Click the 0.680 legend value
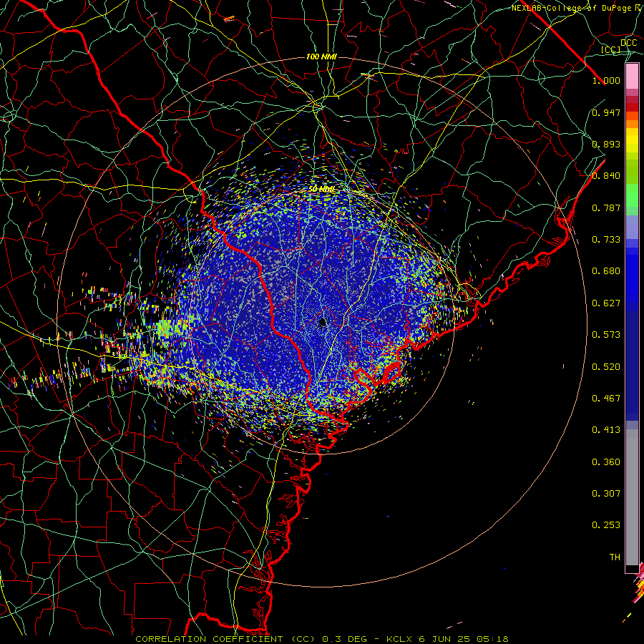This screenshot has height=644, width=644. tap(606, 271)
